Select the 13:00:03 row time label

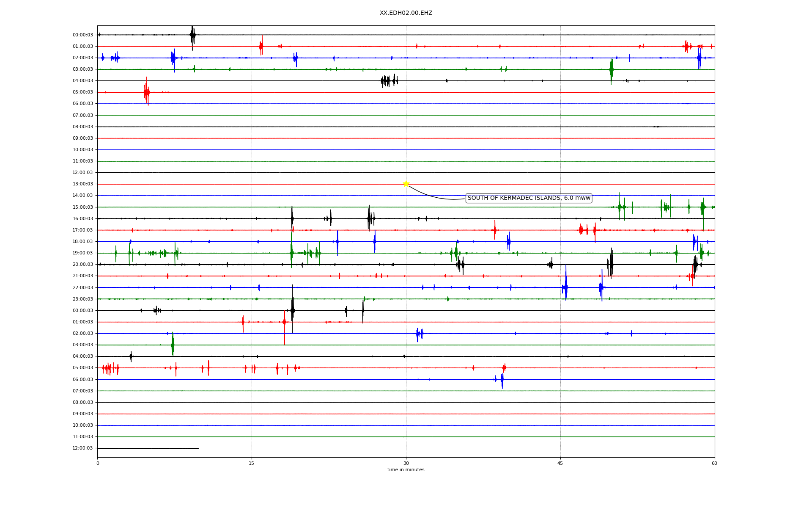coord(82,184)
